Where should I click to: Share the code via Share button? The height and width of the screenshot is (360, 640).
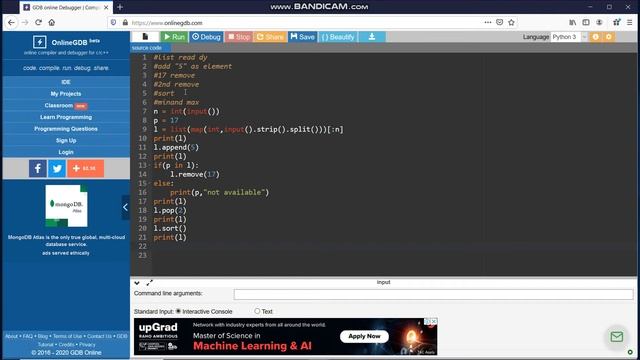pos(270,37)
